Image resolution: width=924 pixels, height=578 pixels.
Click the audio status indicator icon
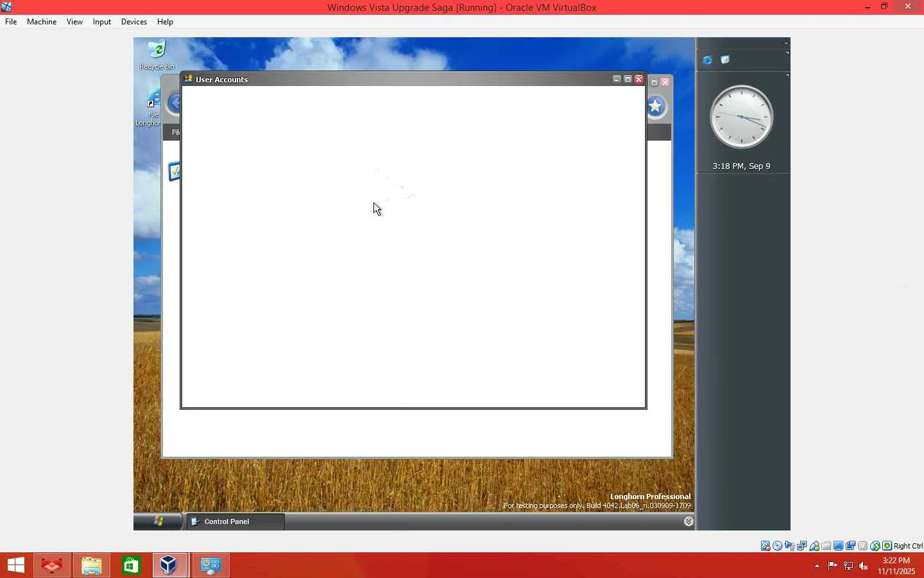pos(790,546)
